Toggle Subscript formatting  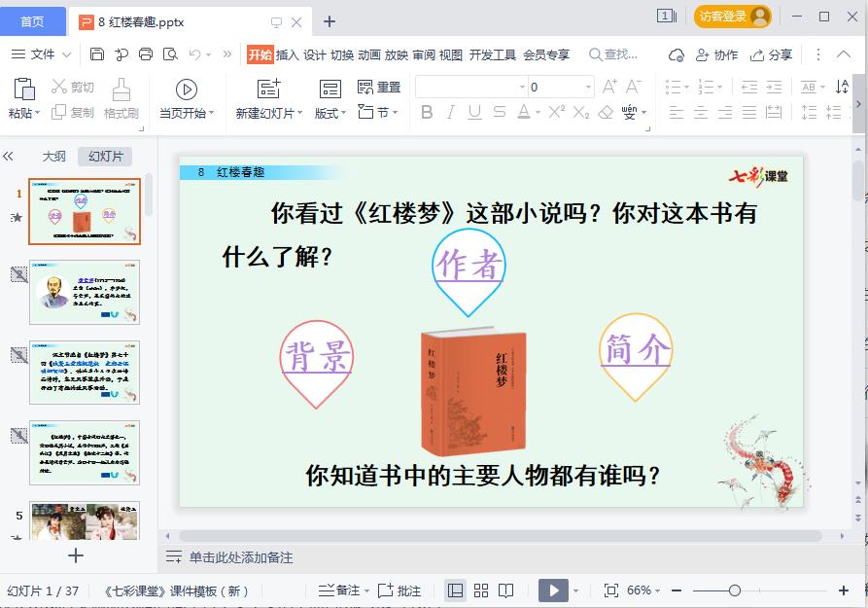click(580, 113)
